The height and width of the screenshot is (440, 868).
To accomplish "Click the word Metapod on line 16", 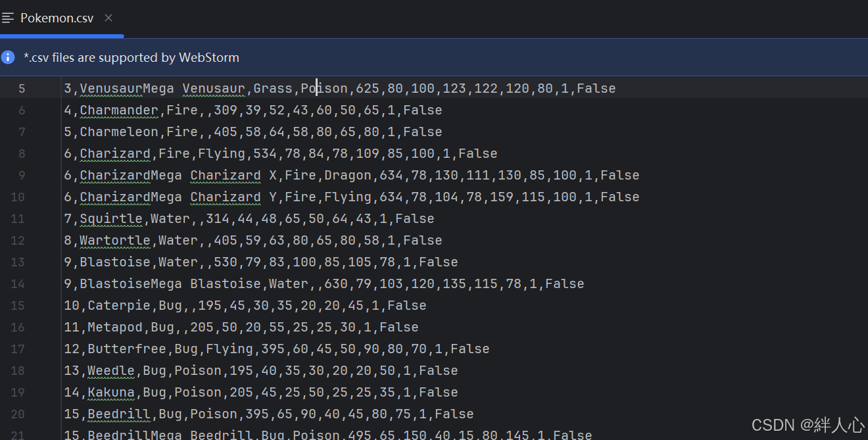I will coord(116,327).
